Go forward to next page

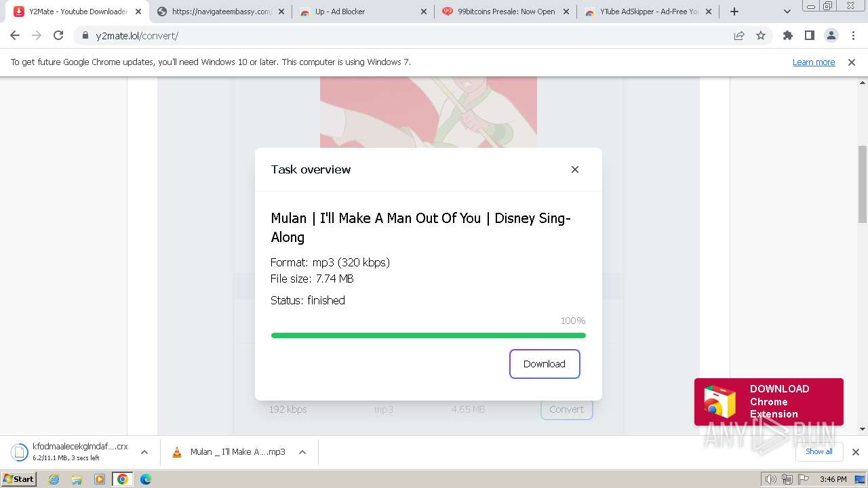point(37,35)
